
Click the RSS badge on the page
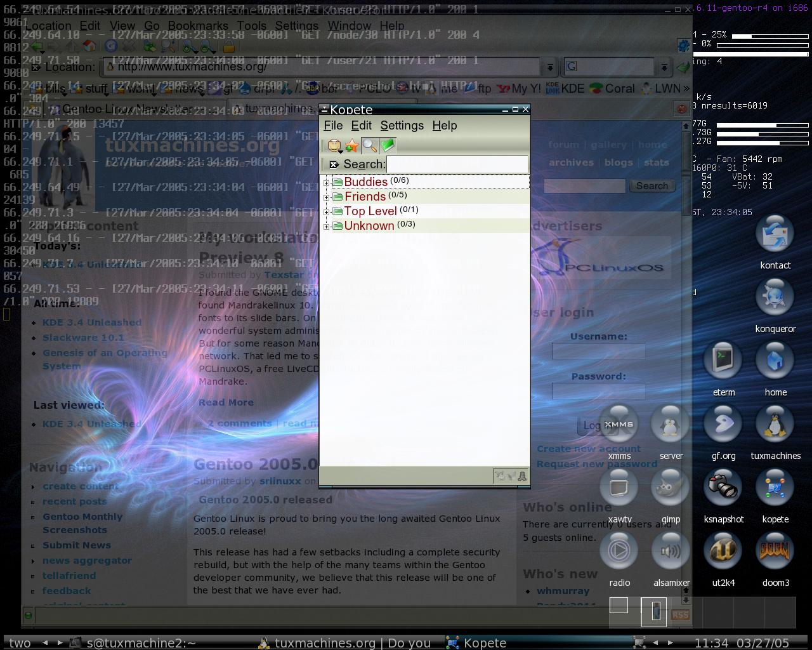(680, 614)
